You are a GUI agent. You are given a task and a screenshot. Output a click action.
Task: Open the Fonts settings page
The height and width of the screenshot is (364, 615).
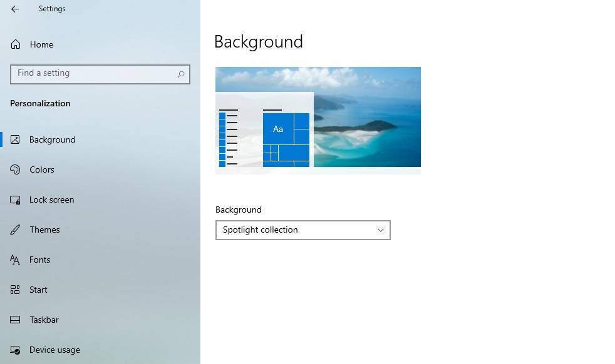pyautogui.click(x=39, y=260)
